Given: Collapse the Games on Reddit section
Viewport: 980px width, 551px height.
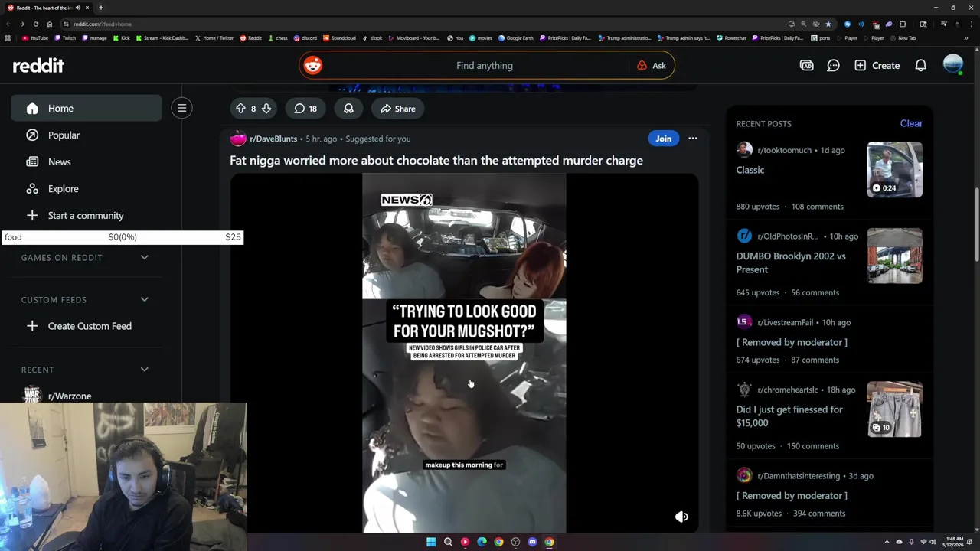Looking at the screenshot, I should pos(144,258).
